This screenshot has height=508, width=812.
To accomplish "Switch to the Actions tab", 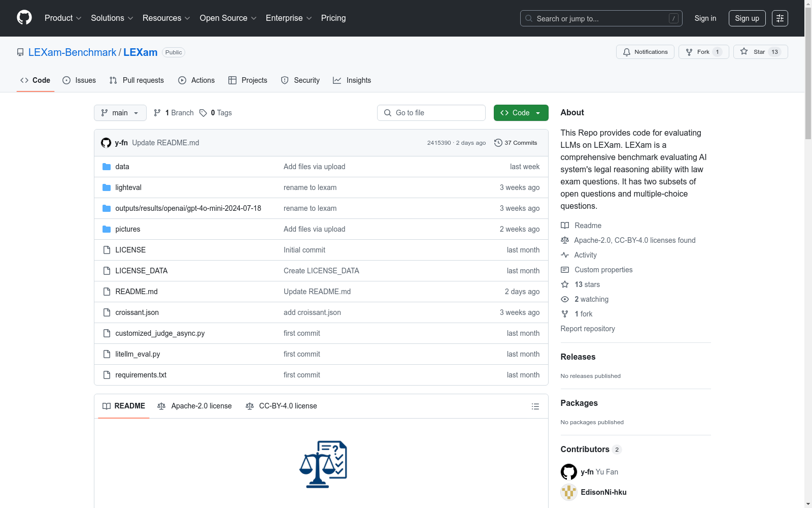I will coord(196,80).
